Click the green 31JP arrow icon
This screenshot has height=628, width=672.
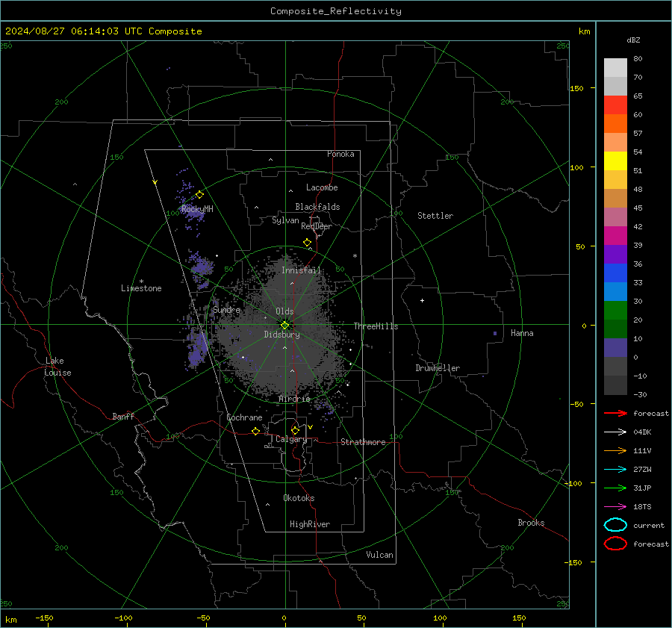pyautogui.click(x=615, y=488)
